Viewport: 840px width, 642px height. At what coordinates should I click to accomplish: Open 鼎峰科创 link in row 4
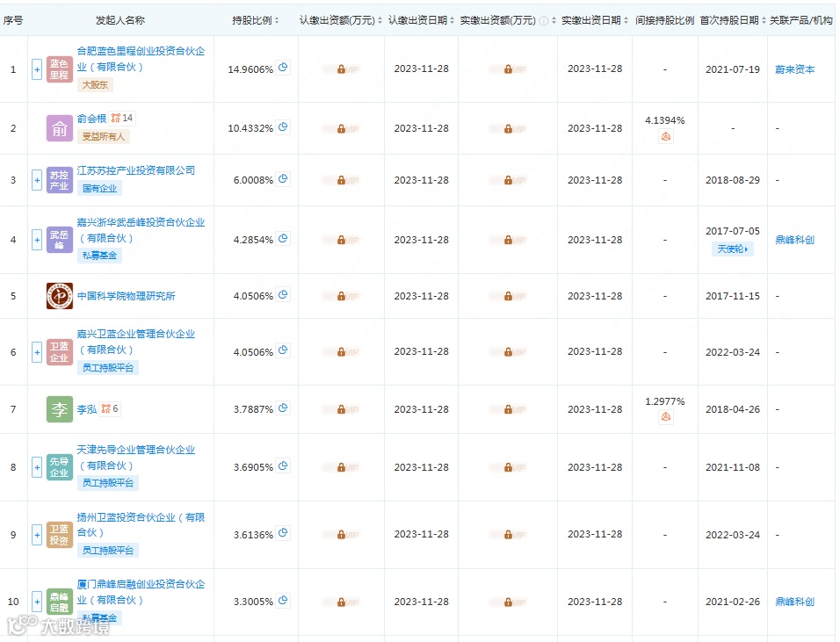point(794,240)
